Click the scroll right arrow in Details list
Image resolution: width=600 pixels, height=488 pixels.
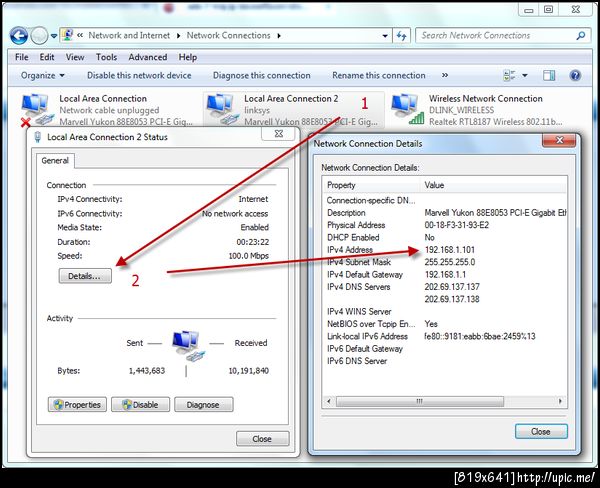click(x=560, y=401)
